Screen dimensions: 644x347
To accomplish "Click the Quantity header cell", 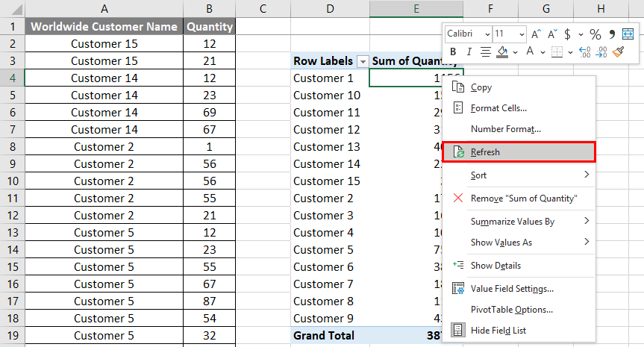I will pos(210,26).
